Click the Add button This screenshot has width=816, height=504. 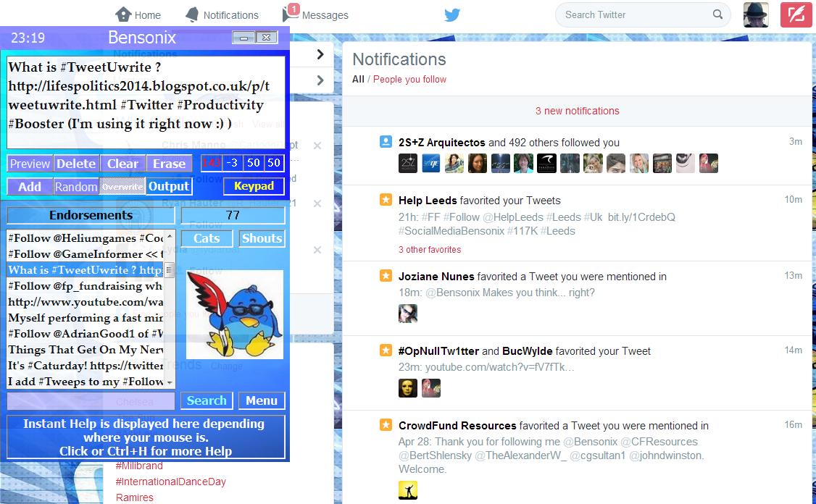coord(30,186)
